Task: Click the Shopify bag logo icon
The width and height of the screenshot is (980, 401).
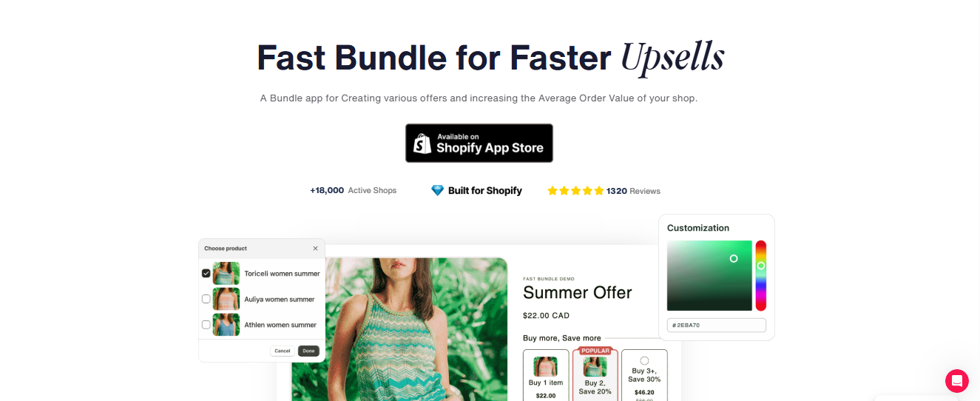Action: coord(422,144)
